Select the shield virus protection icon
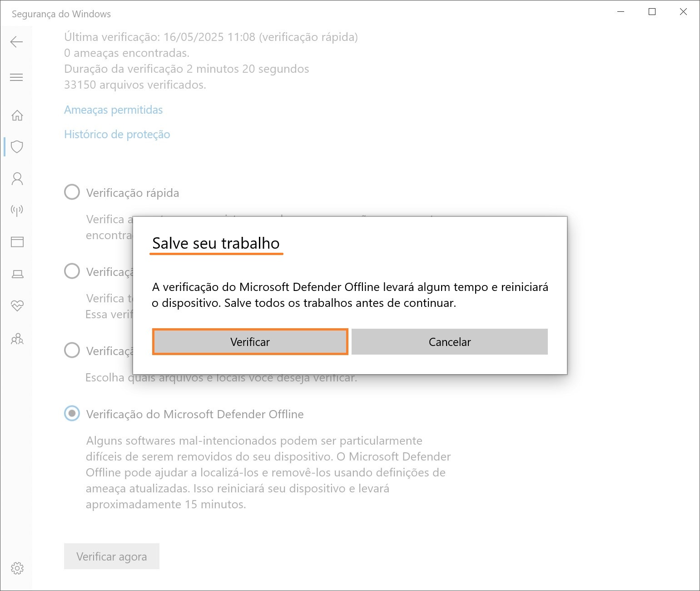Viewport: 700px width, 591px height. click(x=17, y=146)
